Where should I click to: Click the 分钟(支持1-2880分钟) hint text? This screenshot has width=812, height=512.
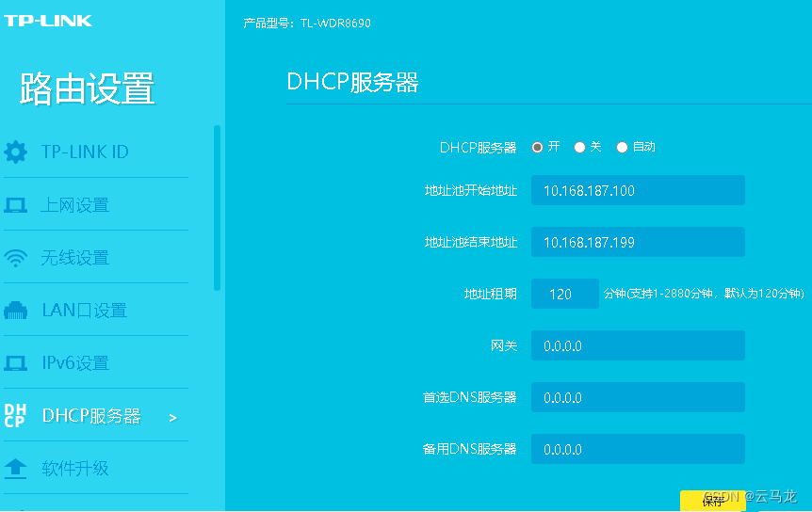[x=704, y=294]
